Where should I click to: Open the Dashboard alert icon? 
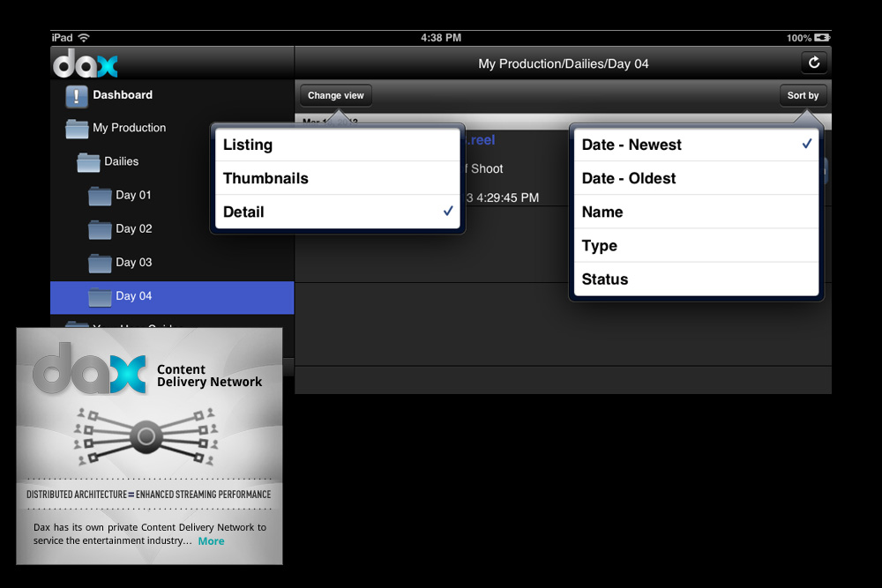tap(77, 96)
